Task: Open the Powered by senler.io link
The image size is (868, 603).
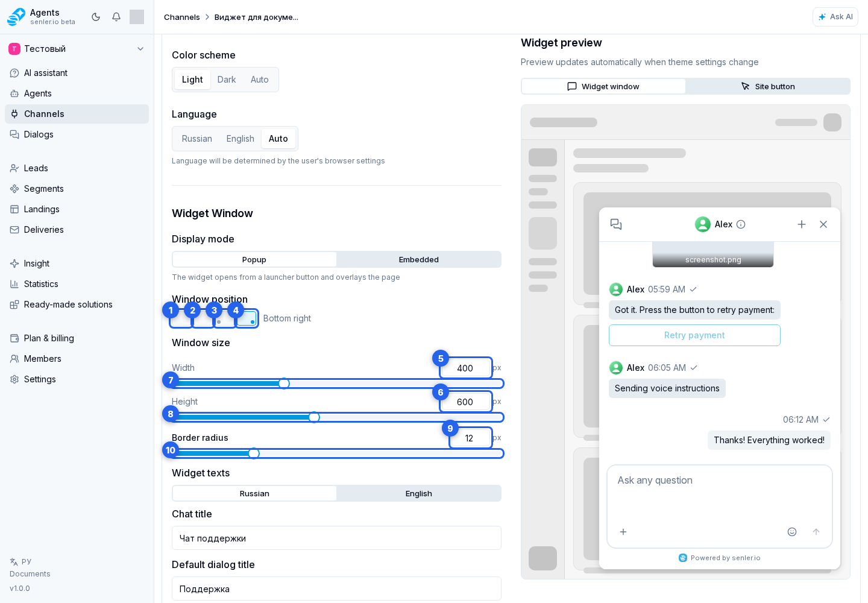Action: tap(720, 558)
